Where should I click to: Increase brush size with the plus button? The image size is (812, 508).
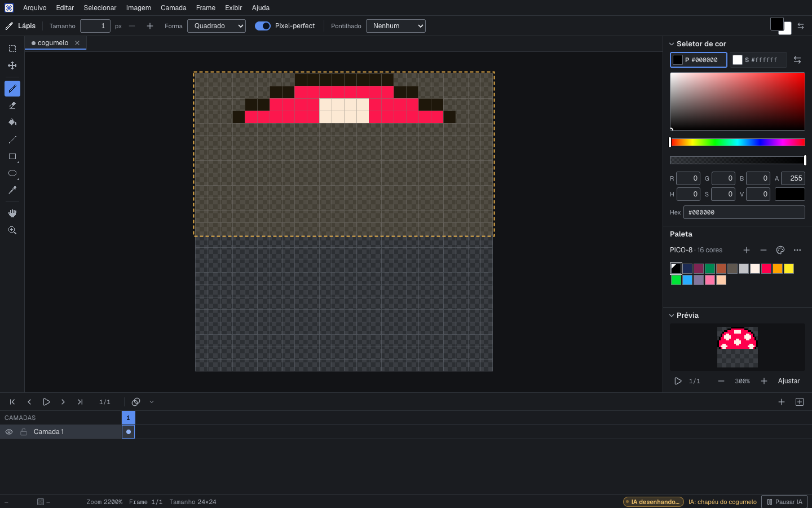pyautogui.click(x=150, y=26)
